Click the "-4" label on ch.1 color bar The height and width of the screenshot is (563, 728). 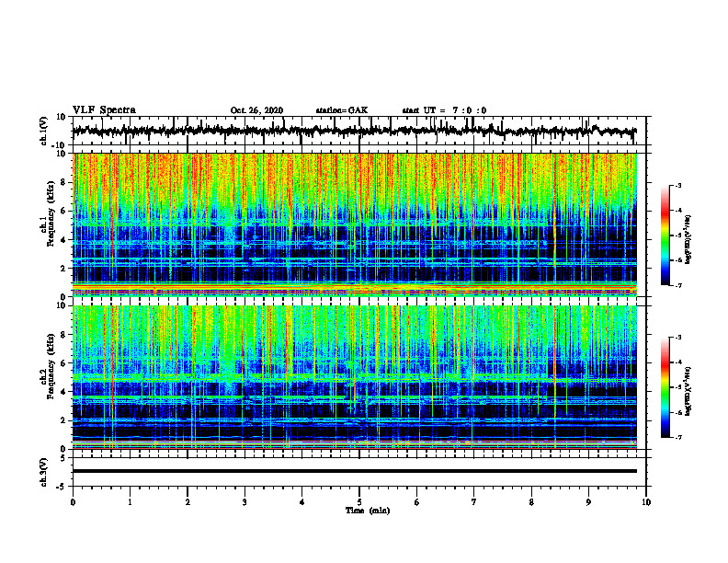(x=677, y=211)
